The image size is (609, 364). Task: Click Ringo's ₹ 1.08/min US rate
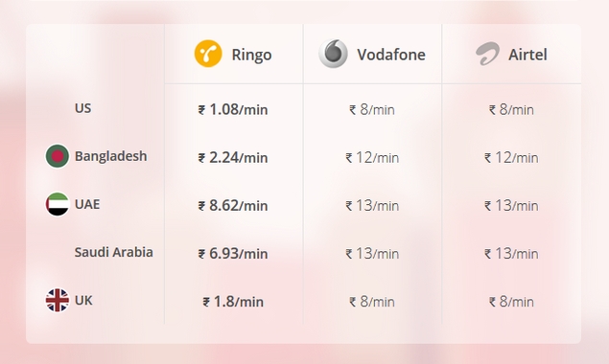pos(233,109)
